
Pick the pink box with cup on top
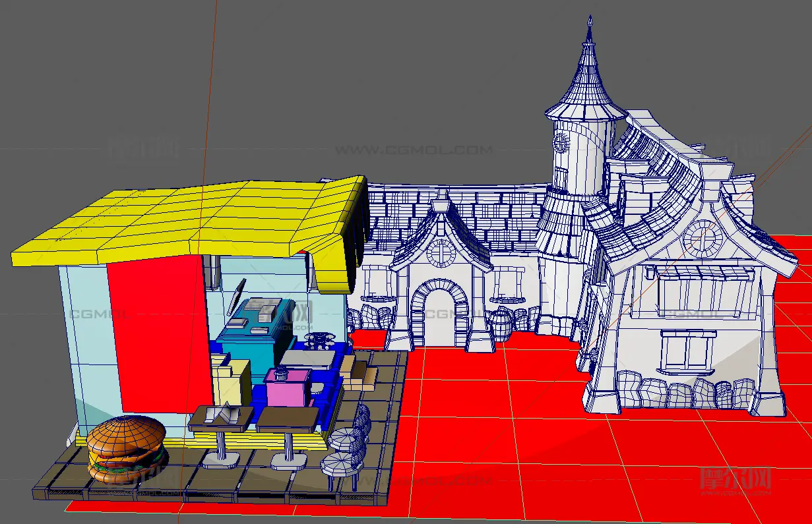coord(288,388)
